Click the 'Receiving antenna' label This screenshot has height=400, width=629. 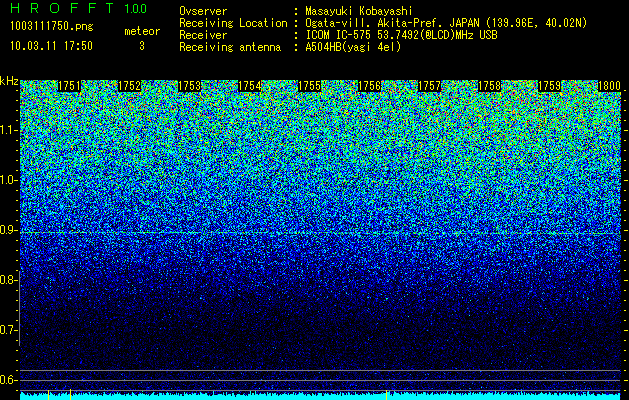point(230,47)
